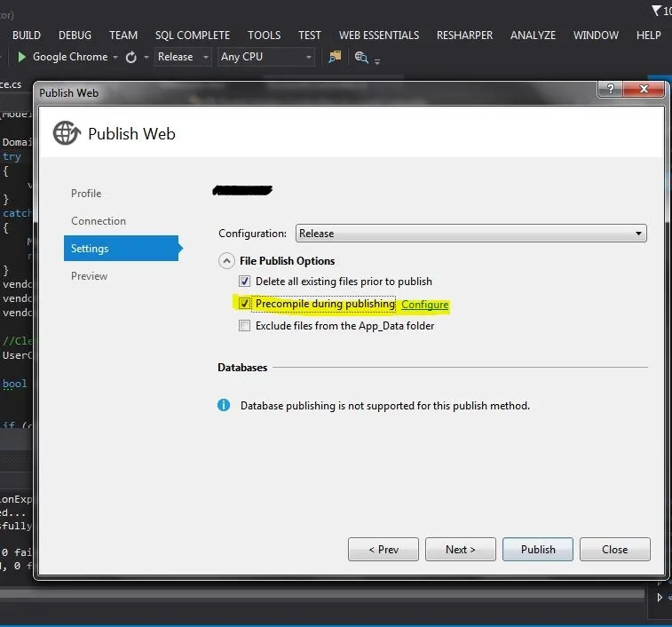Click the editor horizontal scrollbar
This screenshot has height=627, width=672.
321,594
